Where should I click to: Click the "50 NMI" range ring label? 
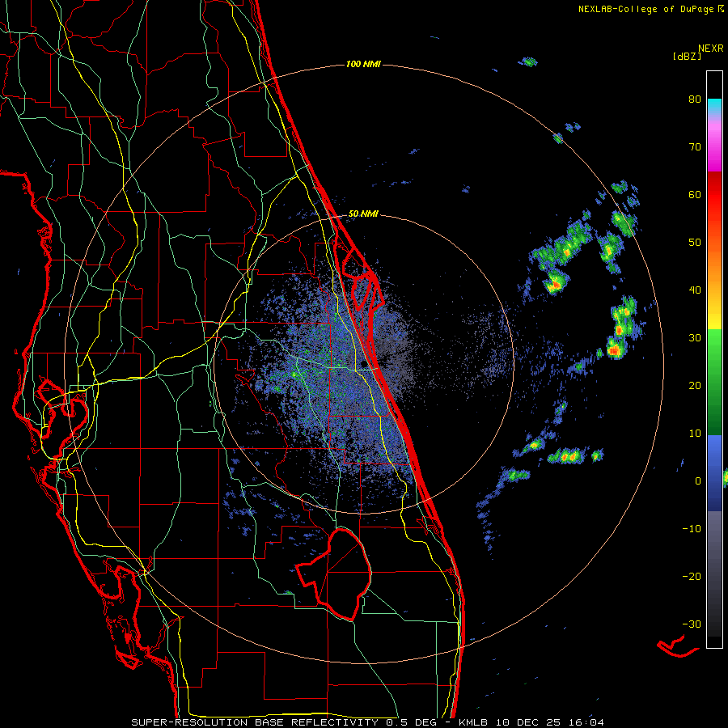[363, 214]
